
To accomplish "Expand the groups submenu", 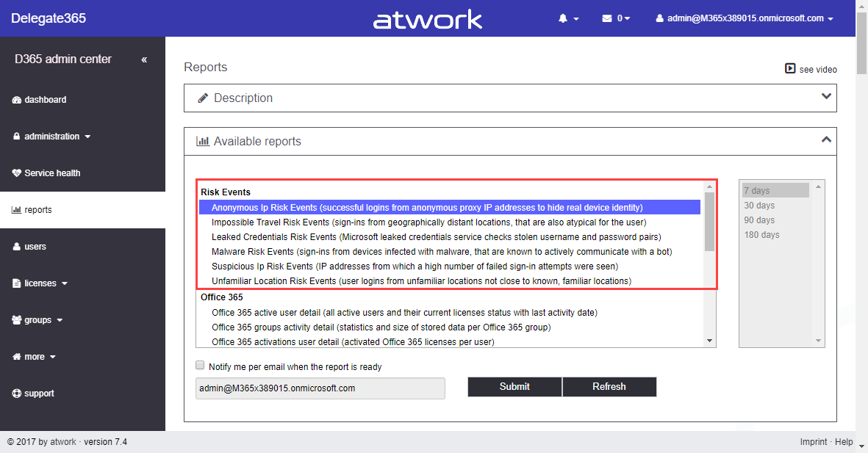I will [37, 319].
